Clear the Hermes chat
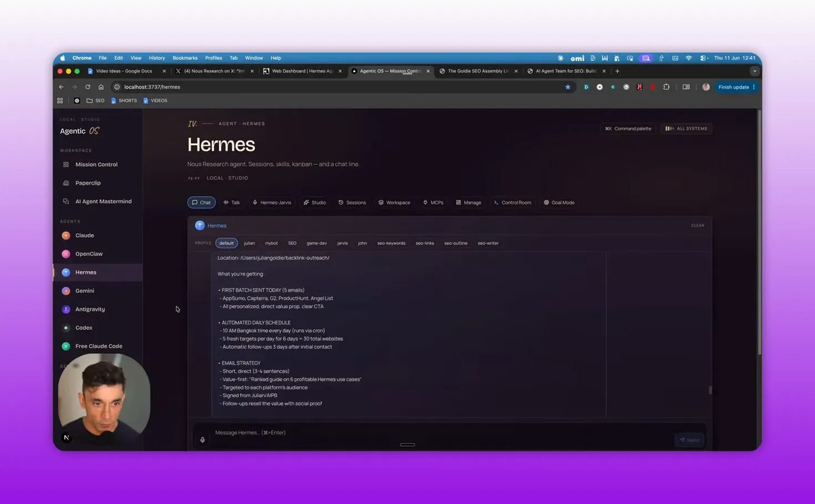 click(x=698, y=225)
